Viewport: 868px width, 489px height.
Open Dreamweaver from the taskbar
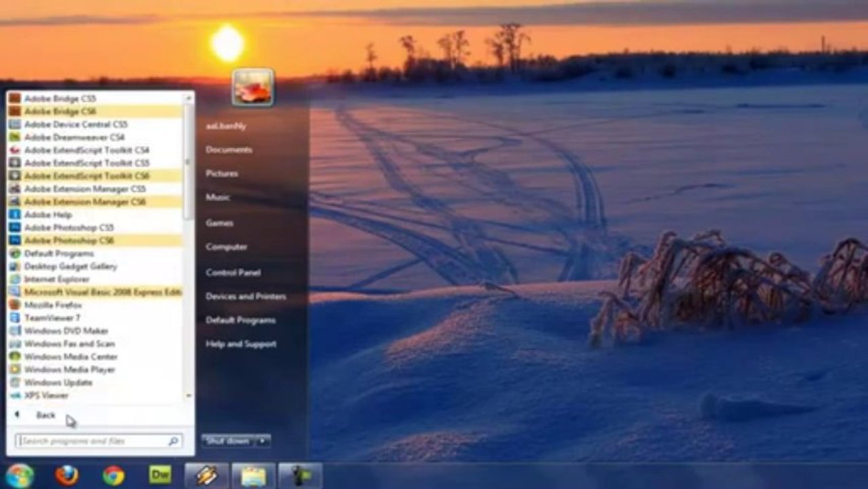coord(160,475)
